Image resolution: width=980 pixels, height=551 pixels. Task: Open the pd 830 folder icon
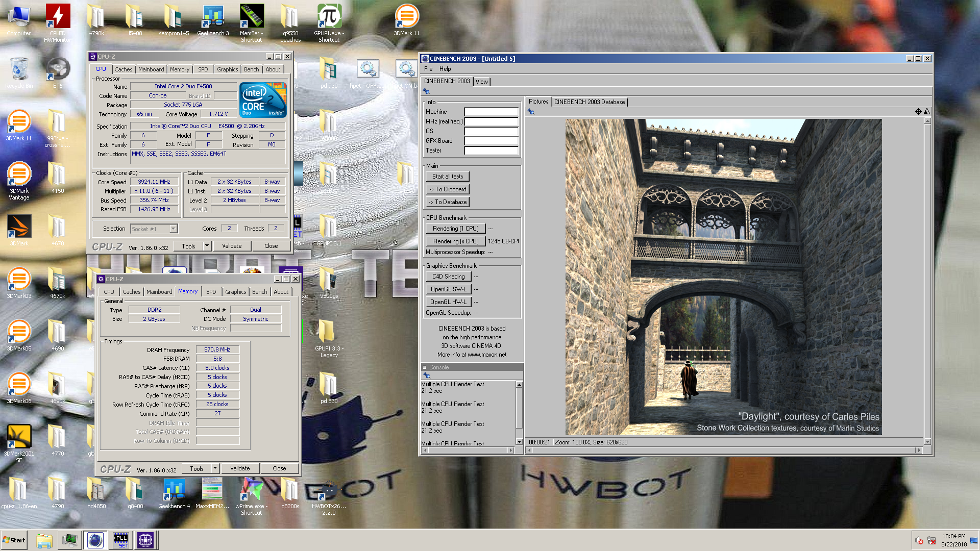click(329, 388)
